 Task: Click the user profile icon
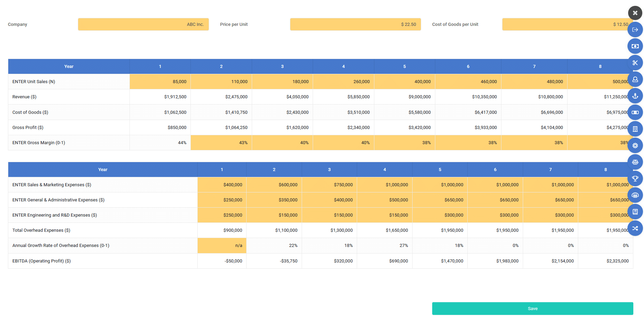pos(635,79)
